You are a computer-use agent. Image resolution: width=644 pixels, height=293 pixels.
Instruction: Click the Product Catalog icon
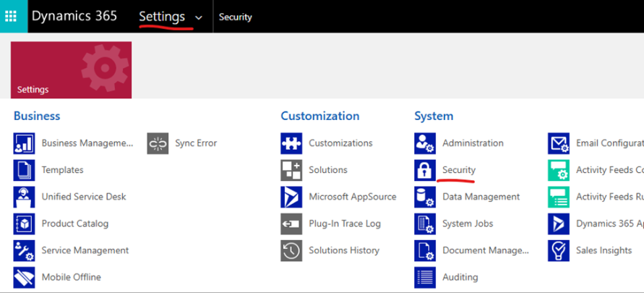pos(24,224)
